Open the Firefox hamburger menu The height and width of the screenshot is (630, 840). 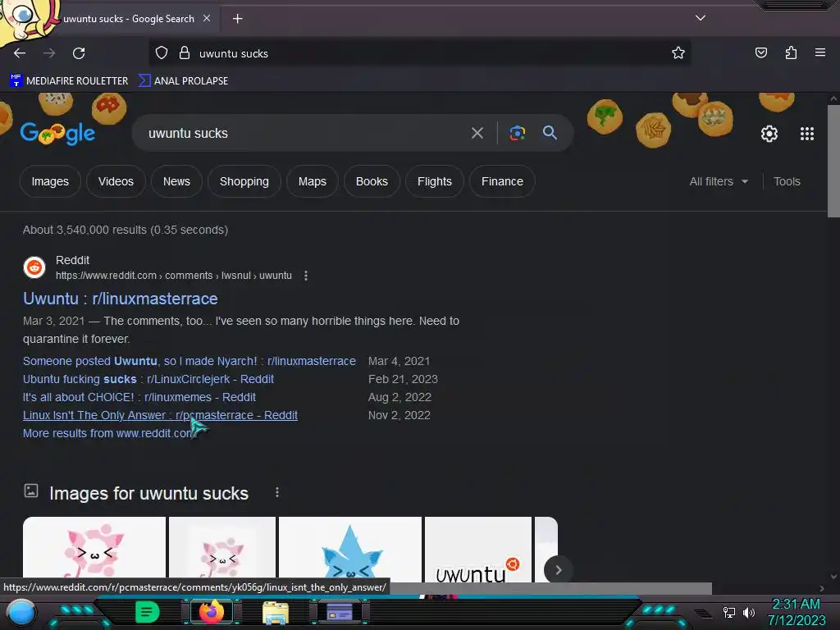(820, 52)
